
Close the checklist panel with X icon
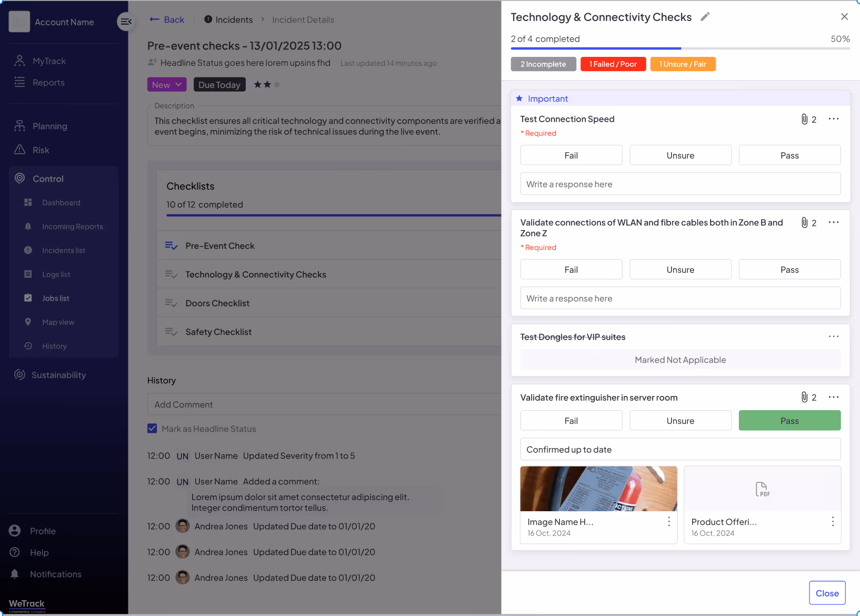[x=844, y=17]
